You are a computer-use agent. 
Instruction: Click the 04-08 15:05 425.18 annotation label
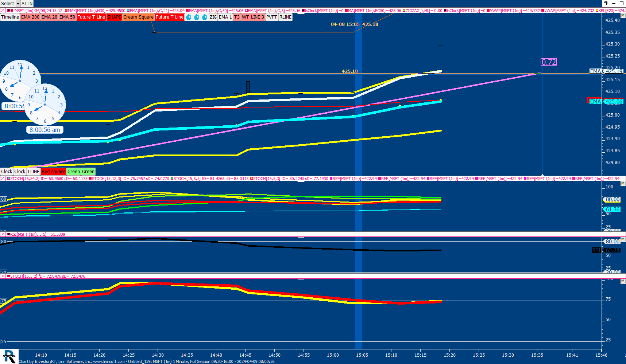pyautogui.click(x=355, y=24)
